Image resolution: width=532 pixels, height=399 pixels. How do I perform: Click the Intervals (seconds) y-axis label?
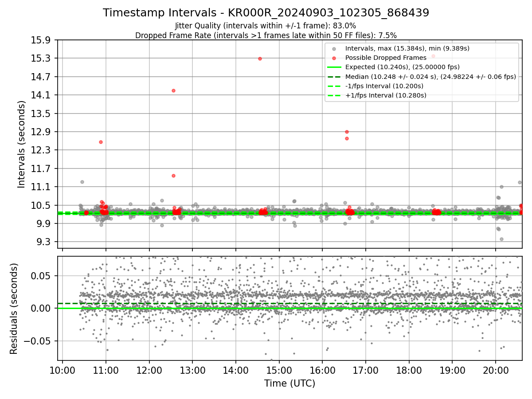(22, 144)
